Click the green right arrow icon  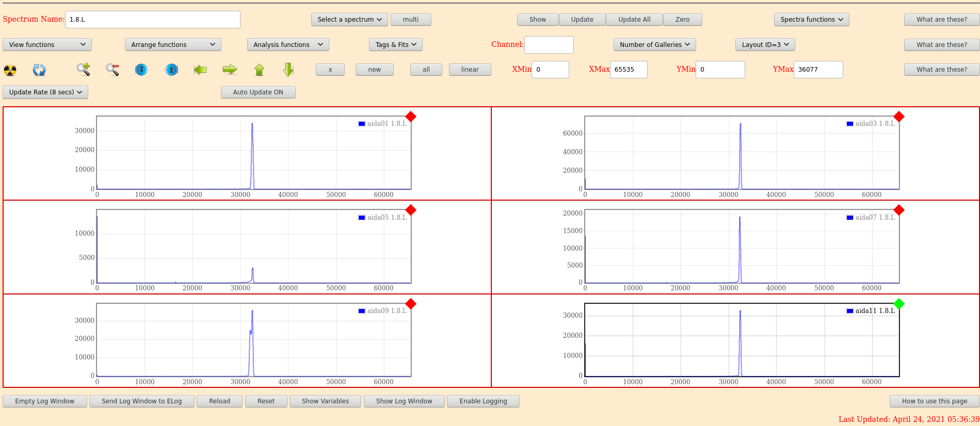click(230, 69)
